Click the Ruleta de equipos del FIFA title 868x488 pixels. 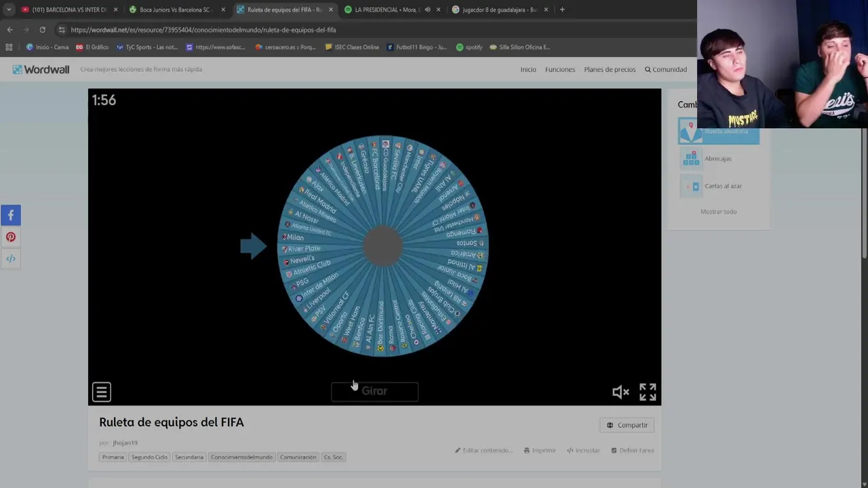coord(172,422)
